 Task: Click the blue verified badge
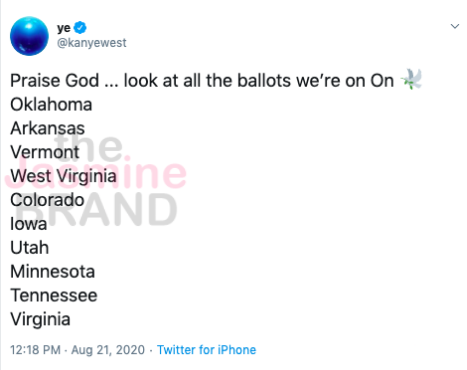click(x=80, y=28)
